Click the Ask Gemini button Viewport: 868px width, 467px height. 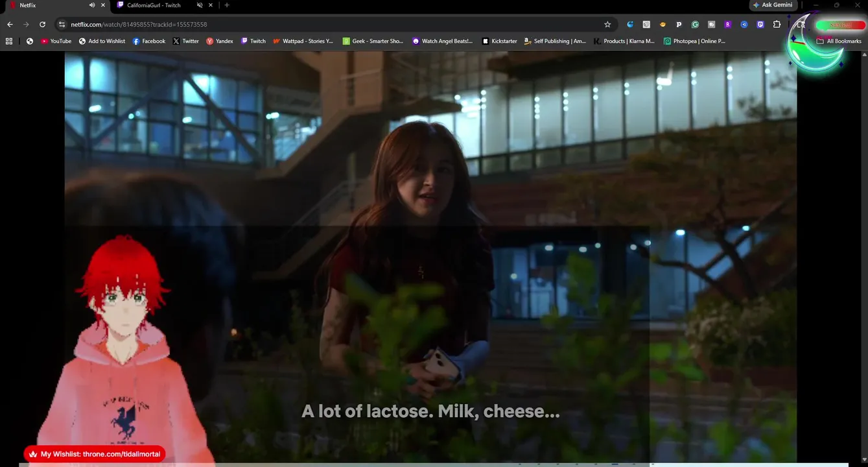[773, 5]
